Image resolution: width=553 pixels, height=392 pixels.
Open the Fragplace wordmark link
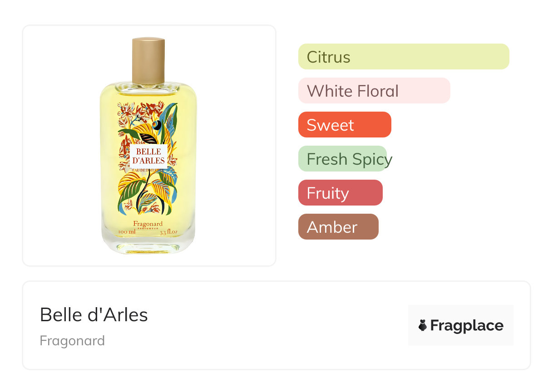(467, 325)
